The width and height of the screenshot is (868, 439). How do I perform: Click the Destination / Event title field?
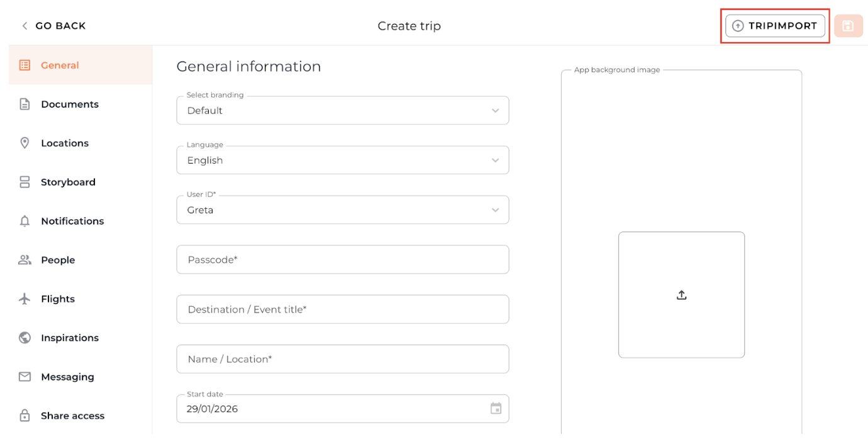pos(342,309)
